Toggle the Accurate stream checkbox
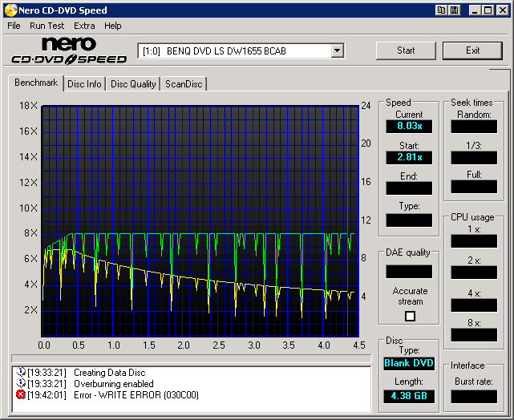Viewport: 514px width, 420px height. pyautogui.click(x=410, y=316)
